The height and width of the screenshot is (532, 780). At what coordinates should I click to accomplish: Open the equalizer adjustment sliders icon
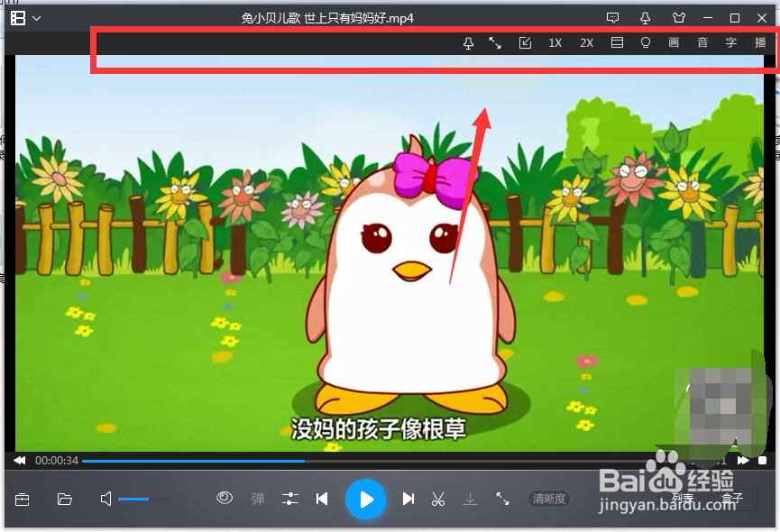[x=290, y=499]
